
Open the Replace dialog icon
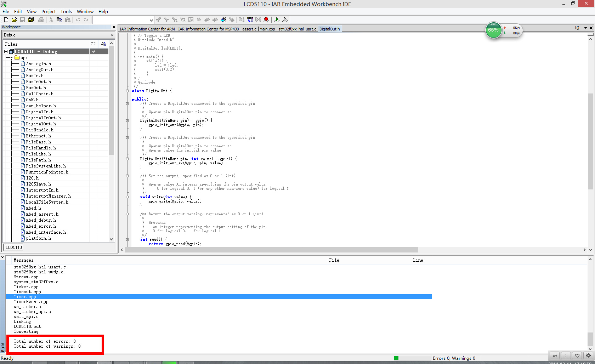click(x=182, y=20)
